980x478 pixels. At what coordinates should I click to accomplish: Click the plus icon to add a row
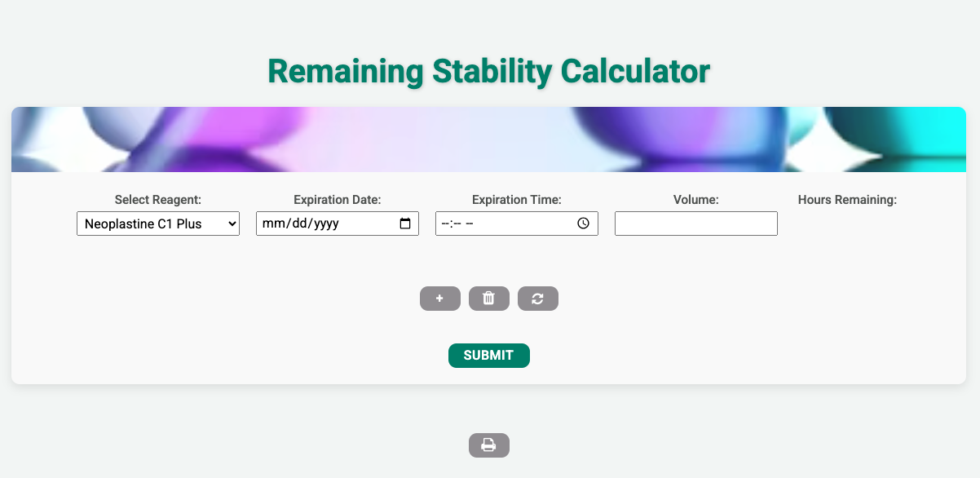point(440,299)
